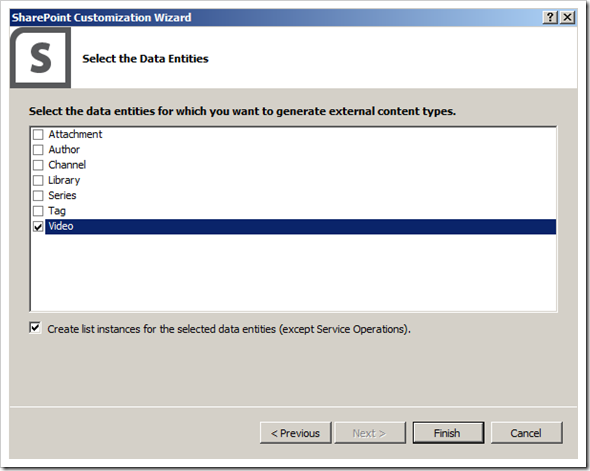Uncheck the Video entity checkbox
Screen dimensions: 590x471
click(38, 226)
